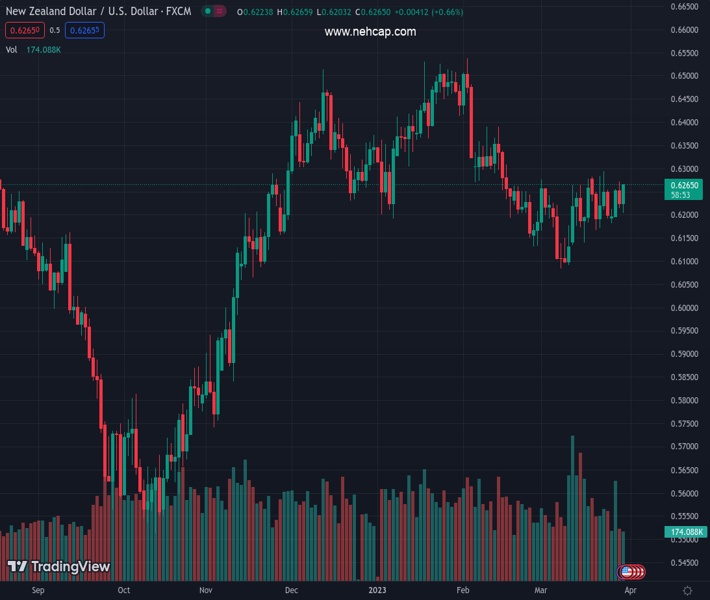Click the volume label 174.088K on the axis
Viewport: 710px width, 600px height.
coord(686,532)
